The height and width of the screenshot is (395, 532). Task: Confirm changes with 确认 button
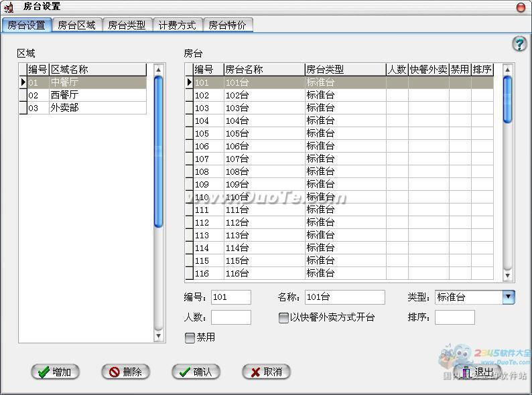click(196, 372)
